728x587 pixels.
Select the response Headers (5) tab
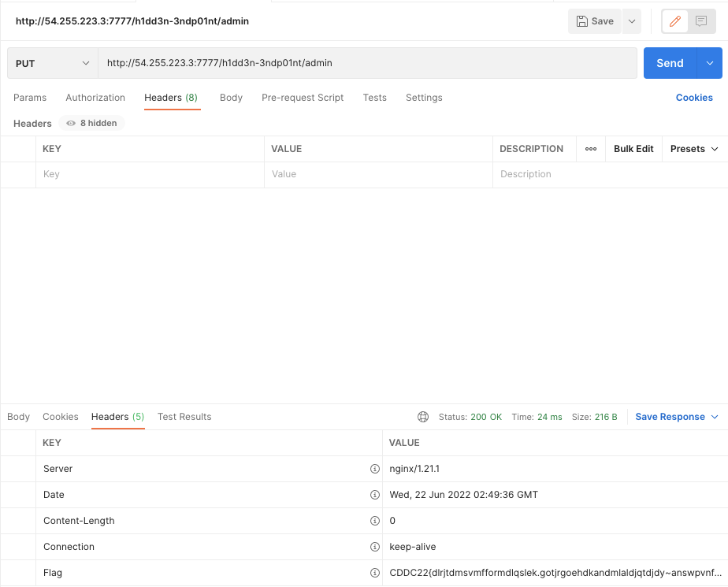pyautogui.click(x=118, y=417)
